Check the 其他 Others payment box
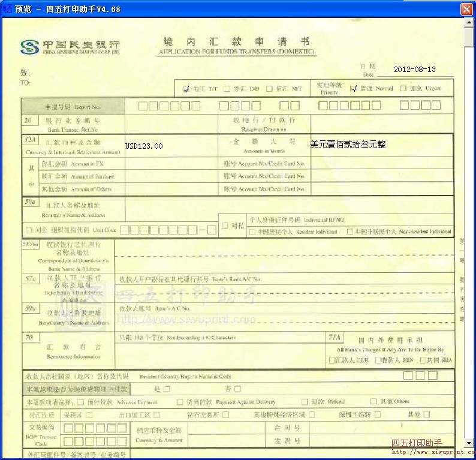This screenshot has width=476, height=460. (373, 401)
